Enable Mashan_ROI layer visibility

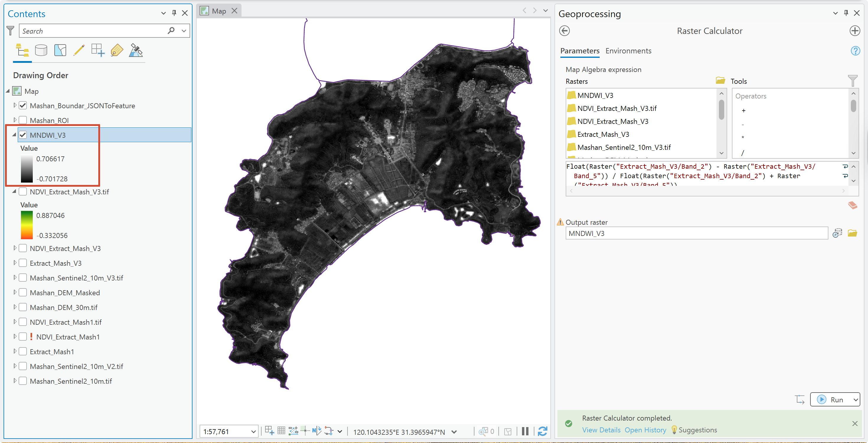tap(23, 120)
